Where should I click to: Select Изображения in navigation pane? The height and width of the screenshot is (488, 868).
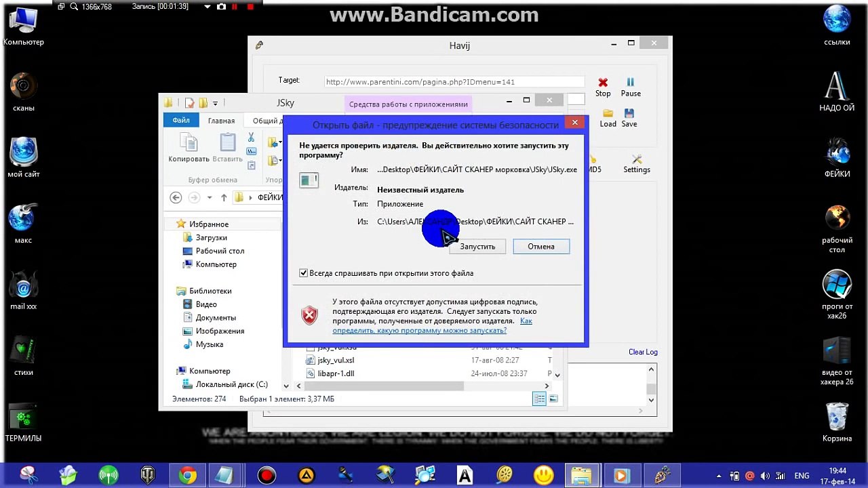pyautogui.click(x=220, y=331)
